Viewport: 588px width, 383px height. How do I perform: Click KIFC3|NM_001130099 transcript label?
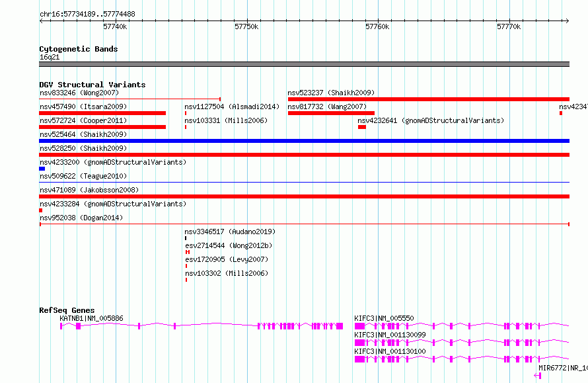coord(390,335)
